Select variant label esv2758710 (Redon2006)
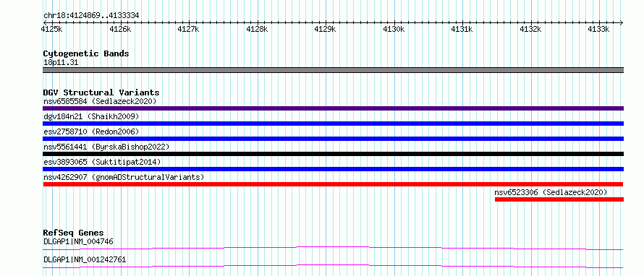This screenshot has height=276, width=644. (x=91, y=131)
